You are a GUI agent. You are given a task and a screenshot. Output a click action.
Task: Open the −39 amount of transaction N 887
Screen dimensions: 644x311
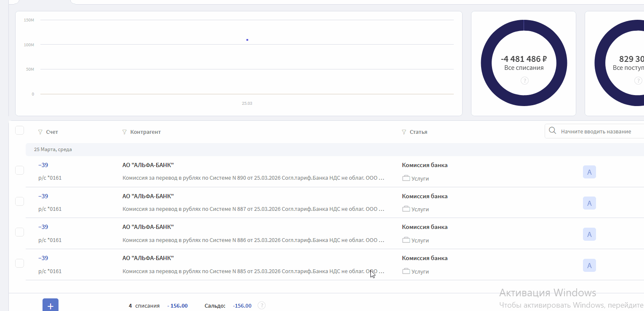pyautogui.click(x=43, y=196)
